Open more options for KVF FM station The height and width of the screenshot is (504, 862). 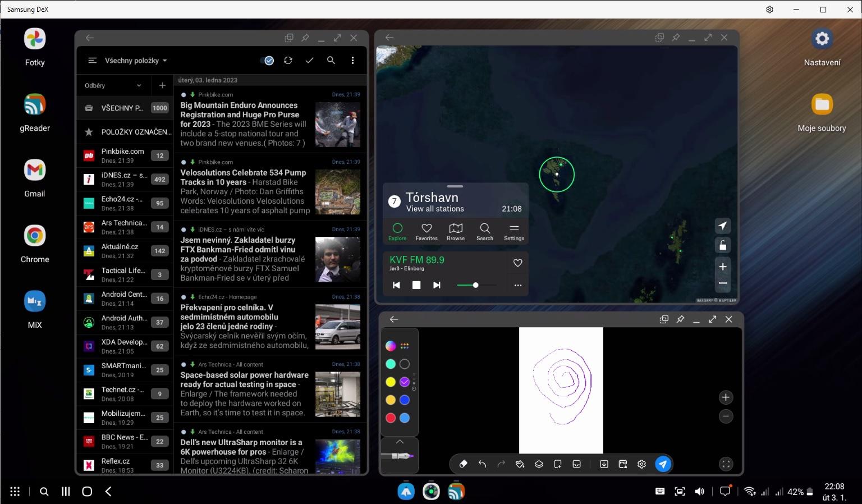coord(518,285)
